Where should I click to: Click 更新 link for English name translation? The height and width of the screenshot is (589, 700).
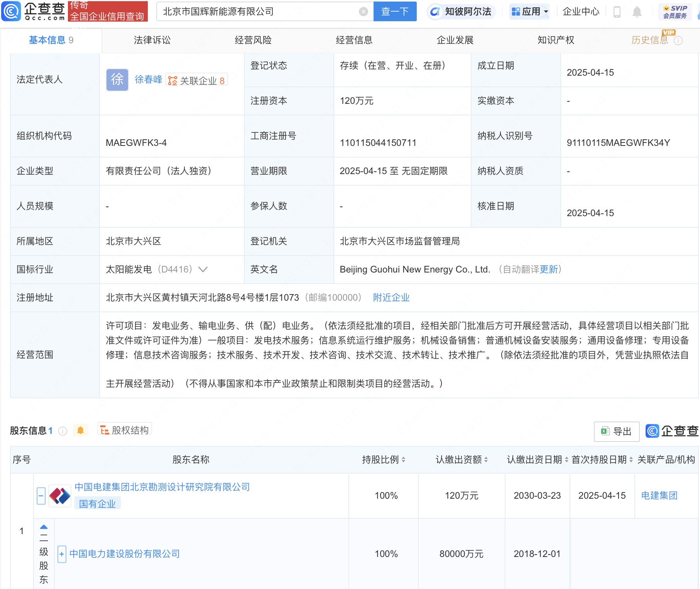click(549, 269)
